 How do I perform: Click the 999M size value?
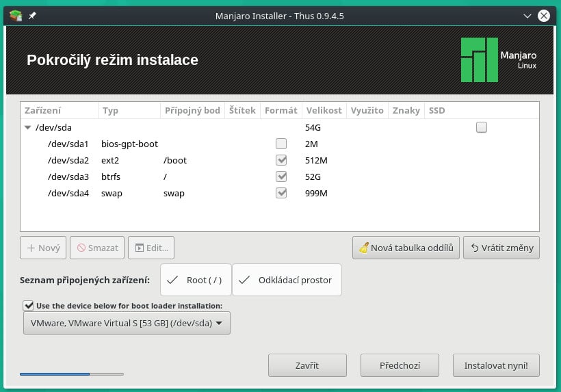click(x=316, y=193)
